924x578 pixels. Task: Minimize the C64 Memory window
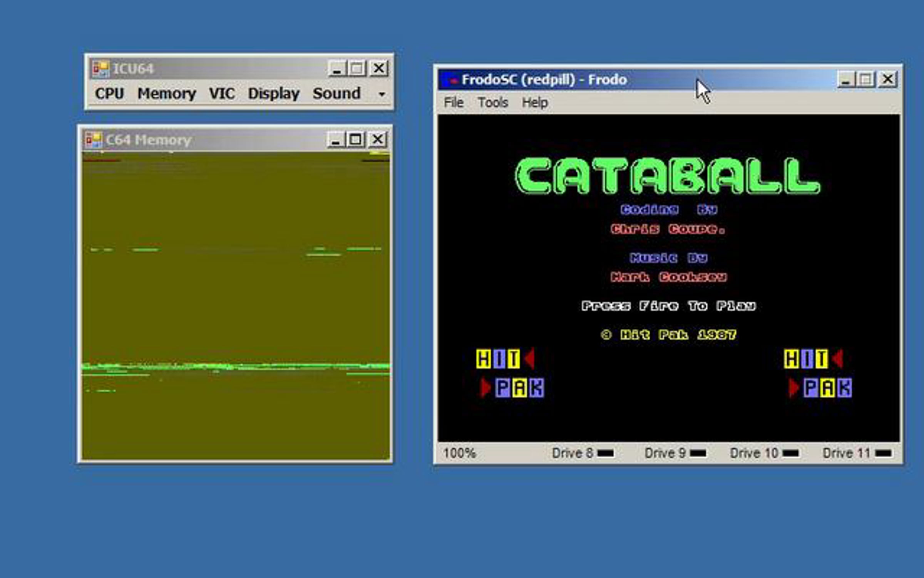[x=336, y=139]
